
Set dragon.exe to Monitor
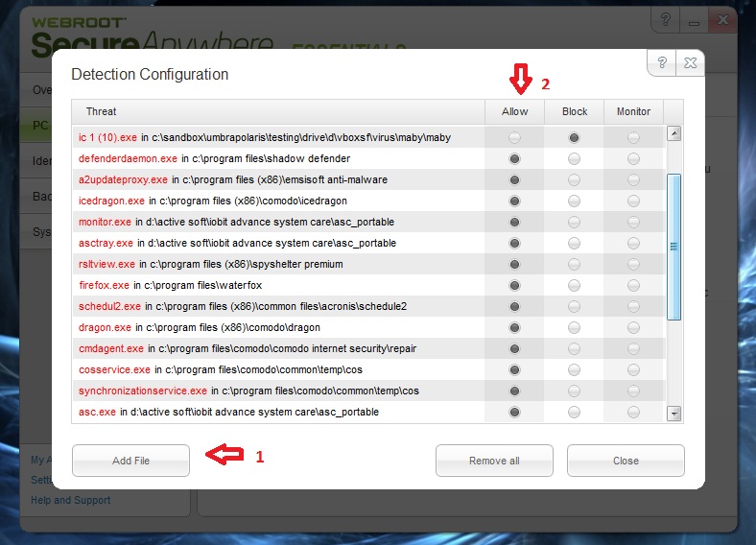click(x=633, y=328)
